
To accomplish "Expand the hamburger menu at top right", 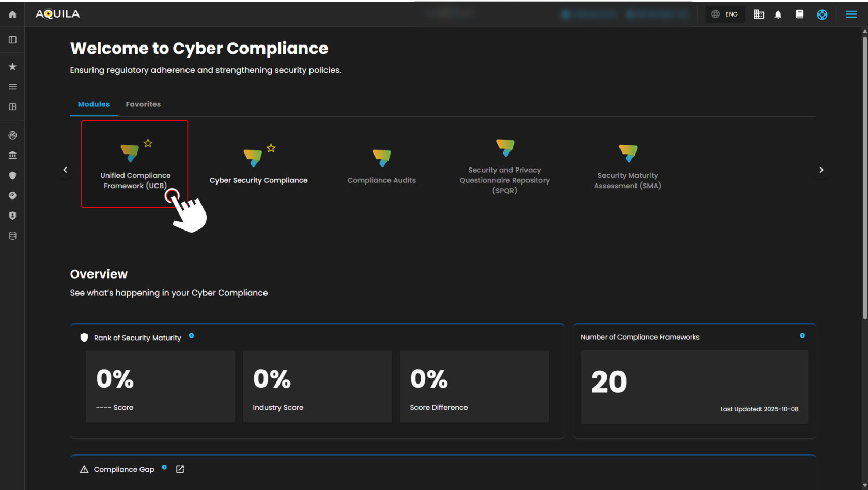I will (851, 14).
